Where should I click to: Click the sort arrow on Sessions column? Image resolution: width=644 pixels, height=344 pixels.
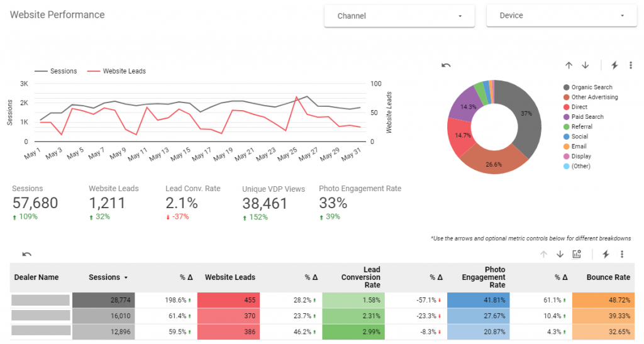tap(126, 277)
